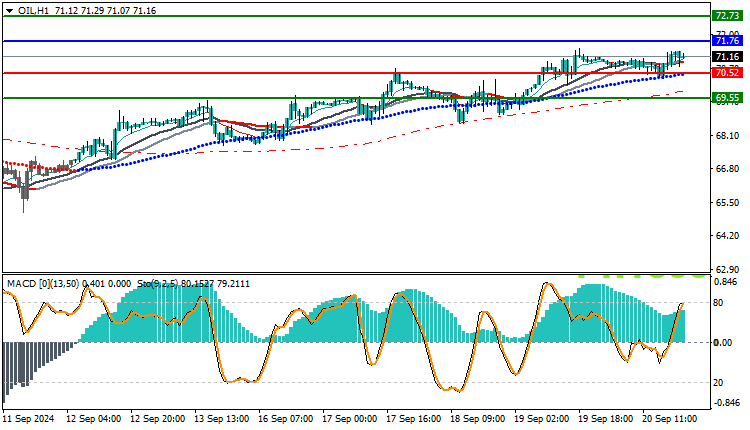Click the 65.50 price scale value
This screenshot has width=750, height=430.
click(x=727, y=202)
